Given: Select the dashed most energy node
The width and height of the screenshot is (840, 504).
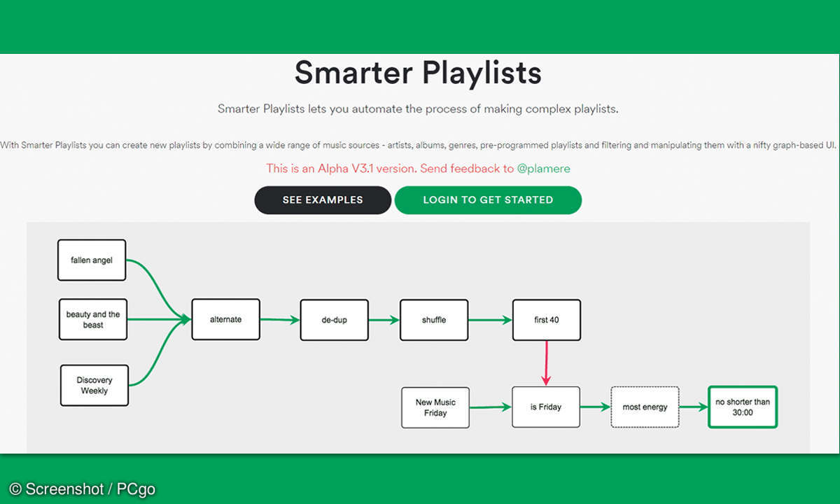Looking at the screenshot, I should 645,407.
